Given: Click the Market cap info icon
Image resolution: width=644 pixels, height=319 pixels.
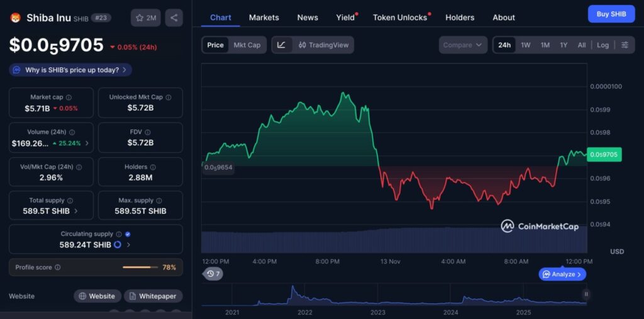Looking at the screenshot, I should pos(69,98).
